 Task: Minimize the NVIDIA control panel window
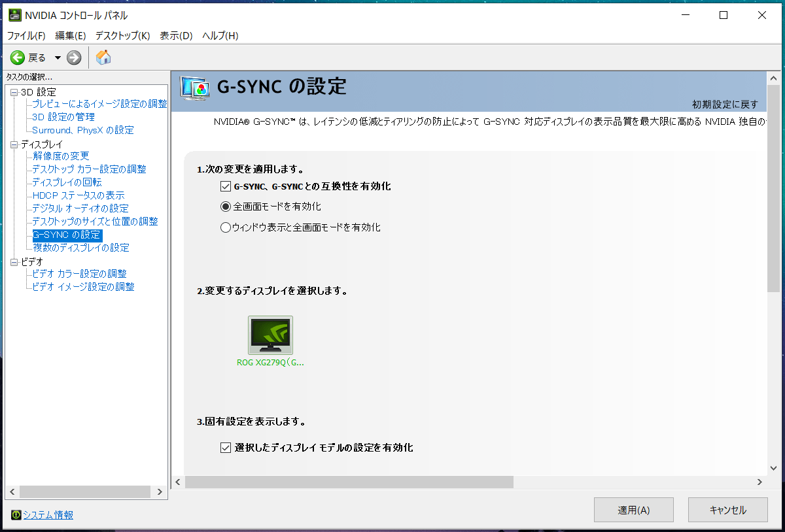(685, 15)
